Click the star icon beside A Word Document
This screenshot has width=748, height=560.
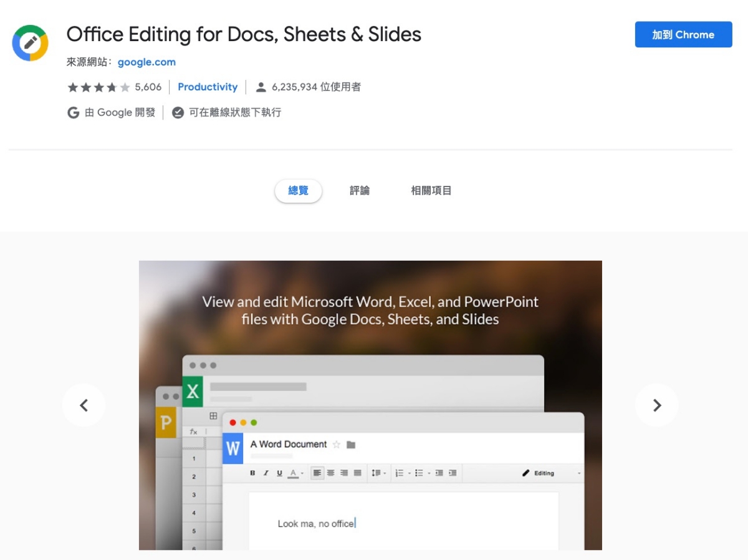pos(337,445)
